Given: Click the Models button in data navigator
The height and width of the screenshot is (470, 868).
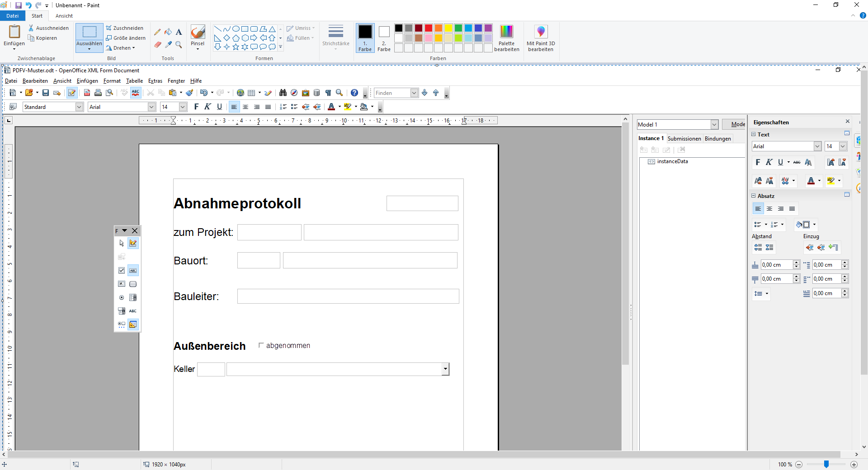Looking at the screenshot, I should click(734, 124).
